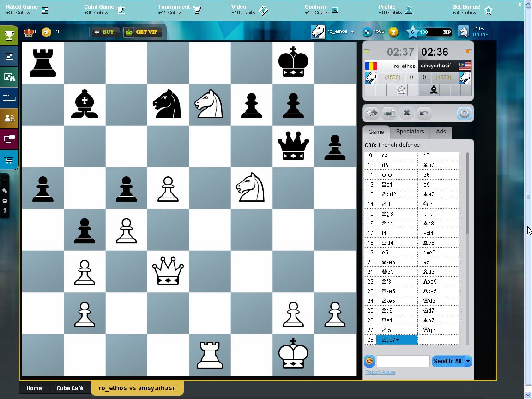
Task: Offer a draw with the flags icon
Action: pos(372,113)
